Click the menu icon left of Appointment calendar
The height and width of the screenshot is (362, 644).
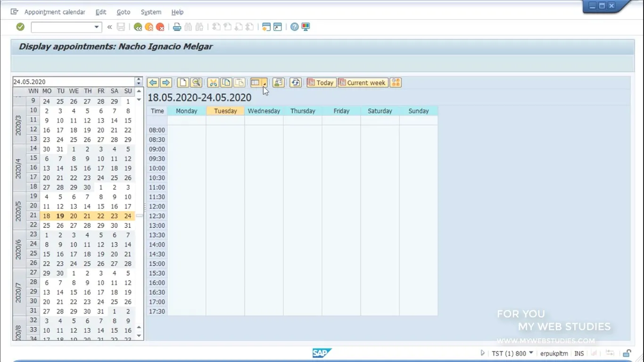pos(14,12)
